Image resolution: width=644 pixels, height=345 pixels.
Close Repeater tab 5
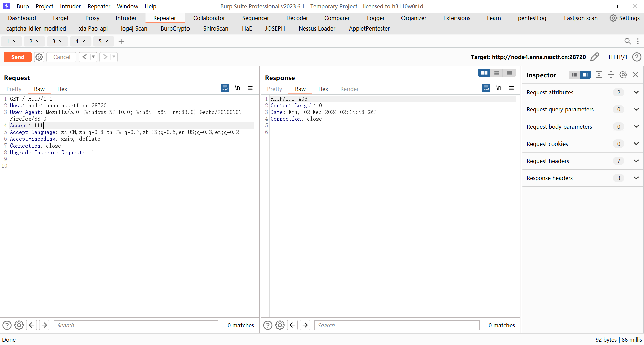click(x=107, y=41)
